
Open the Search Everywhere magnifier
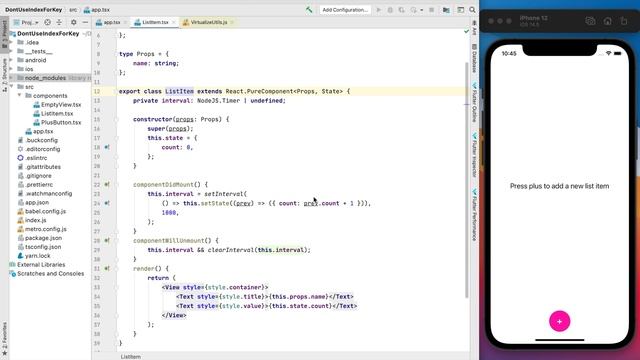(x=472, y=9)
